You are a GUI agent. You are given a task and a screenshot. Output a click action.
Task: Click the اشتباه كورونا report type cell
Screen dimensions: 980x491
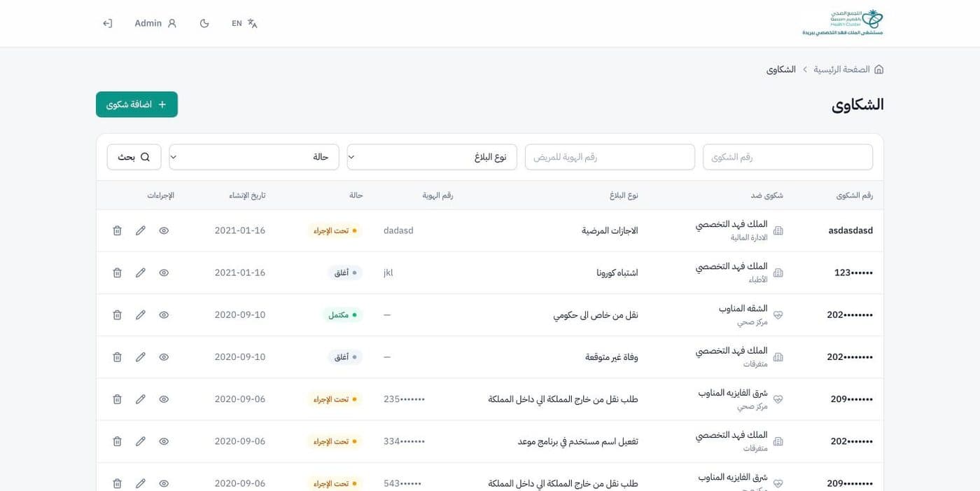pyautogui.click(x=617, y=272)
